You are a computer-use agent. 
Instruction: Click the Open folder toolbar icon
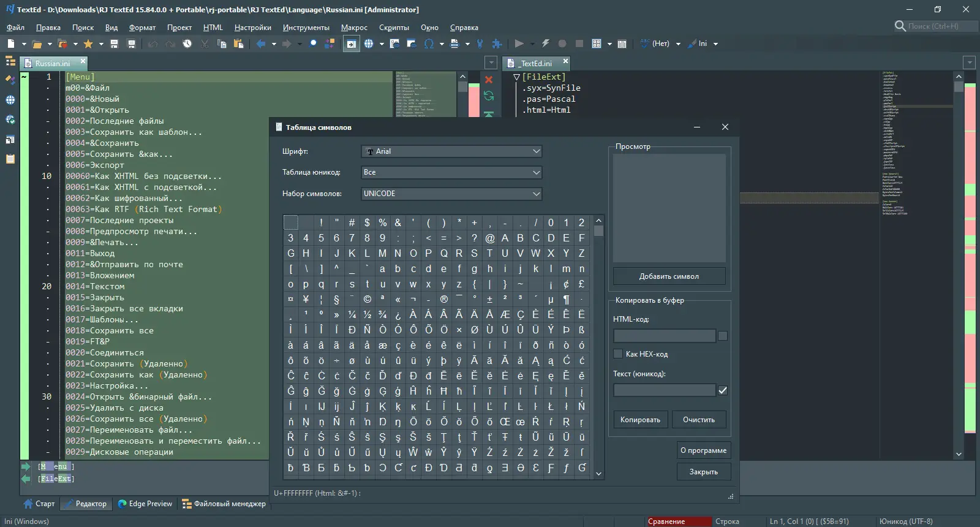[37, 44]
